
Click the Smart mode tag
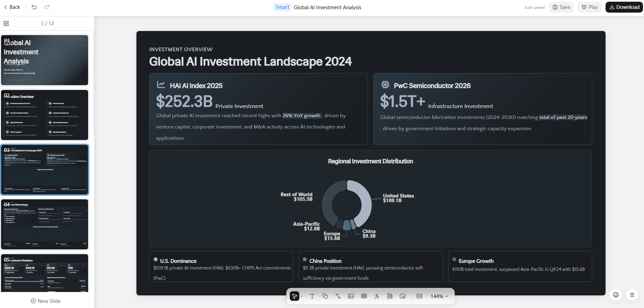click(x=282, y=7)
